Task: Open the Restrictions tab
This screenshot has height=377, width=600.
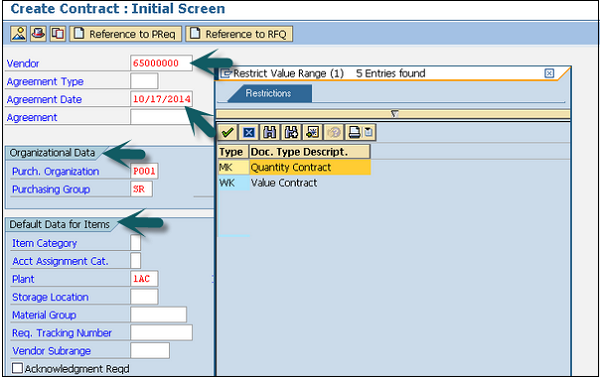Action: [269, 93]
